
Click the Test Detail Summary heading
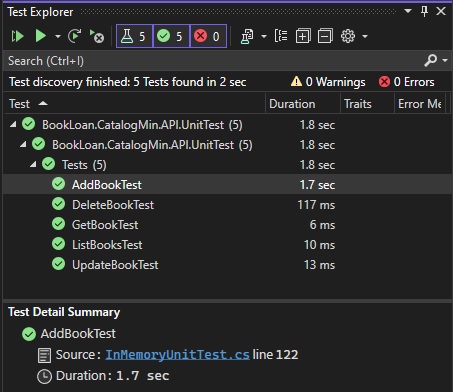64,312
